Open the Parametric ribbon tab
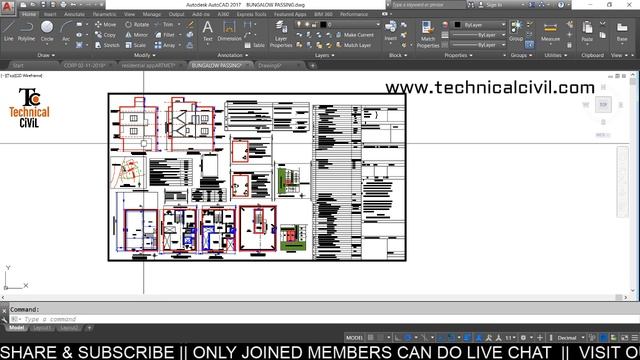The width and height of the screenshot is (640, 360). point(104,14)
